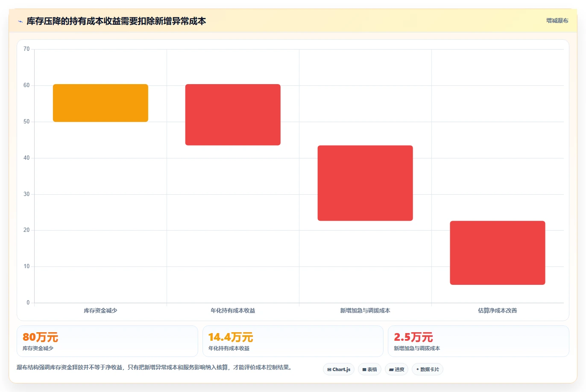
Task: Click the y-axis value 60
Action: tap(26, 85)
